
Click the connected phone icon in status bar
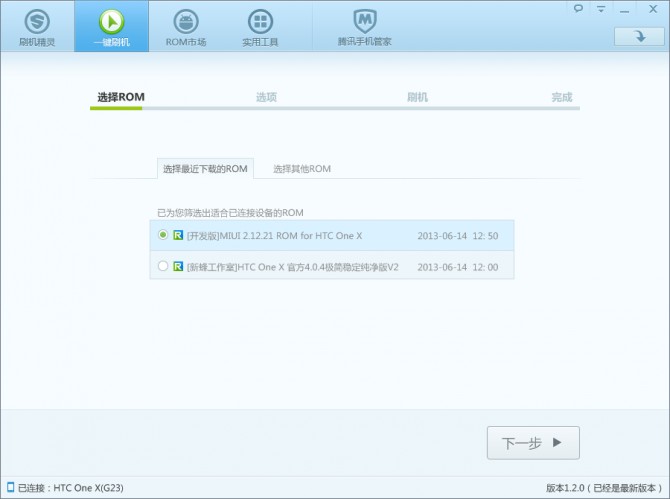10,487
